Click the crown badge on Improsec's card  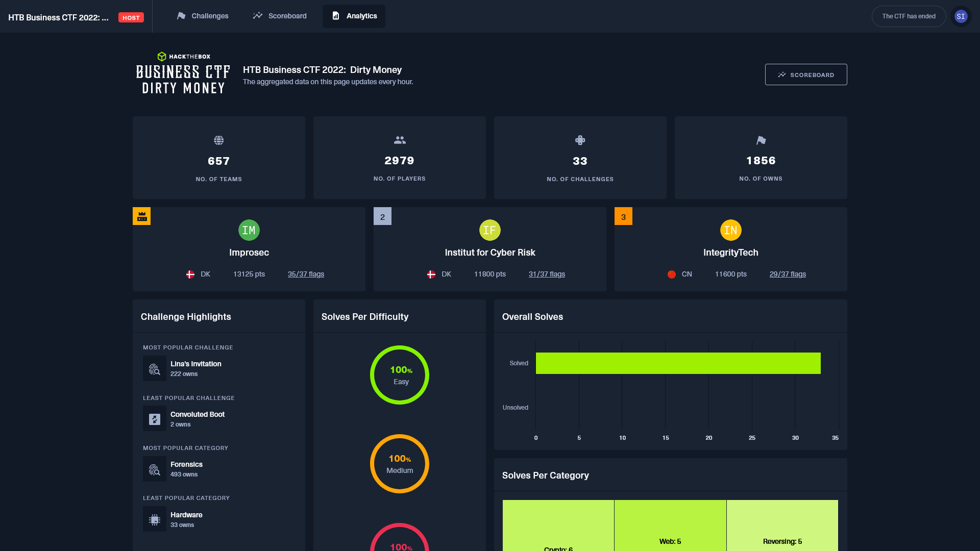142,216
